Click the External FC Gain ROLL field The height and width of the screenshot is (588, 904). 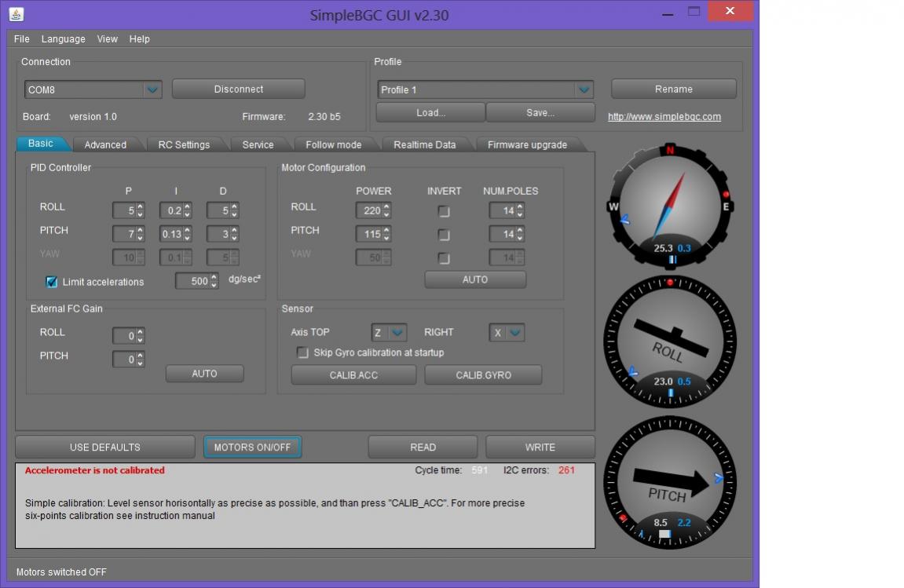pos(124,336)
